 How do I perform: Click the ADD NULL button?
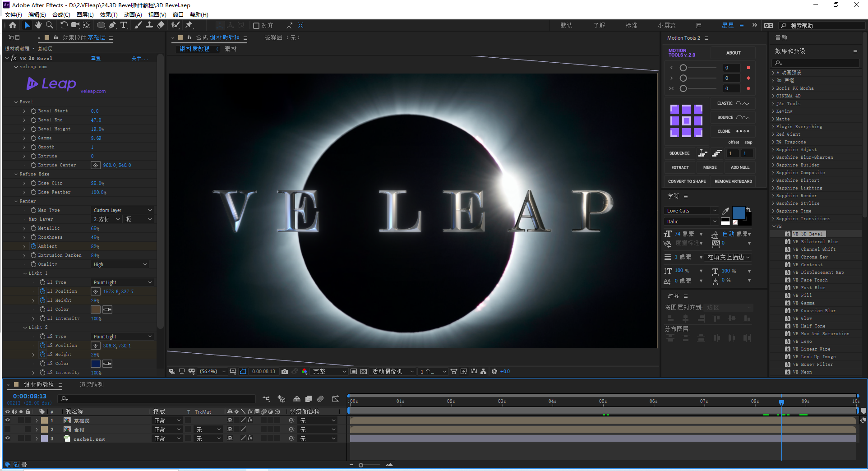(x=740, y=167)
